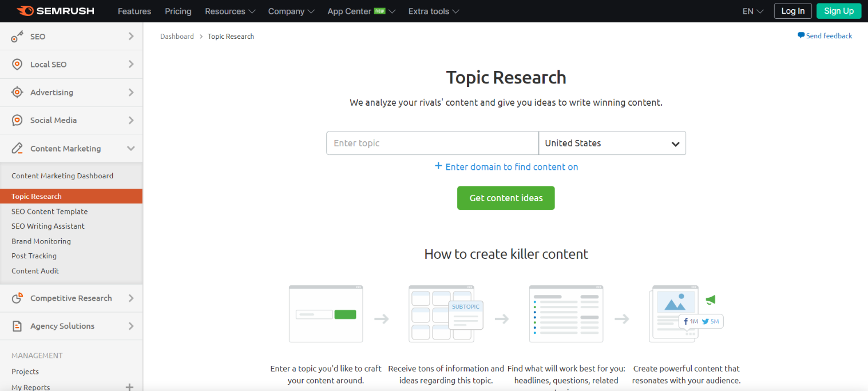Click Enter domain to find content on

tap(512, 167)
